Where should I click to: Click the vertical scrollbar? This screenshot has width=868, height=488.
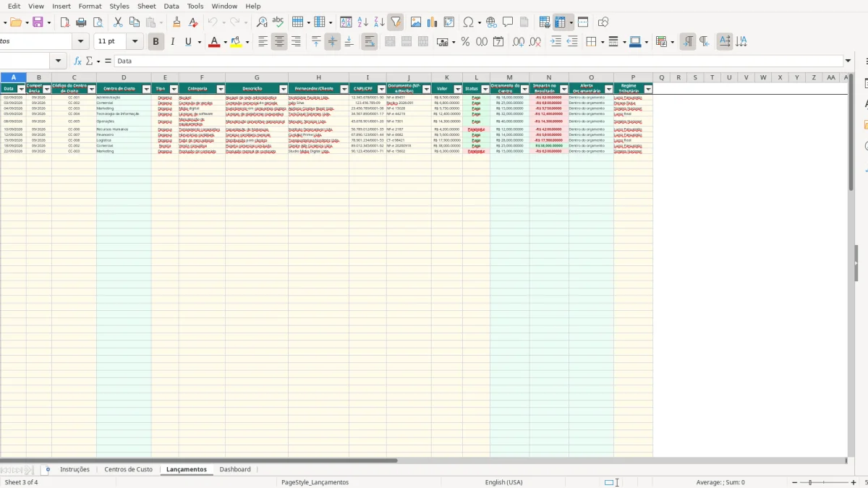(x=851, y=132)
